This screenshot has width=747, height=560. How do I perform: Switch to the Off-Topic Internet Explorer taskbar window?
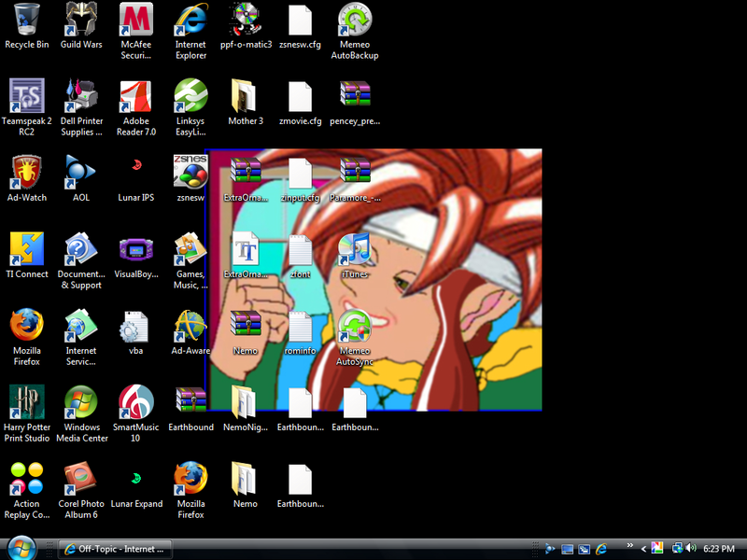[x=115, y=549]
